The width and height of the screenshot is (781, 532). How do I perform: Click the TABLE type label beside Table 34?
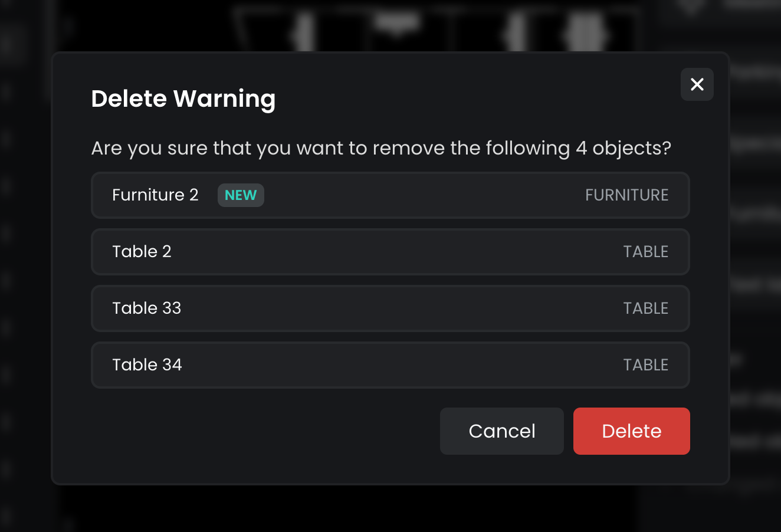(x=645, y=365)
